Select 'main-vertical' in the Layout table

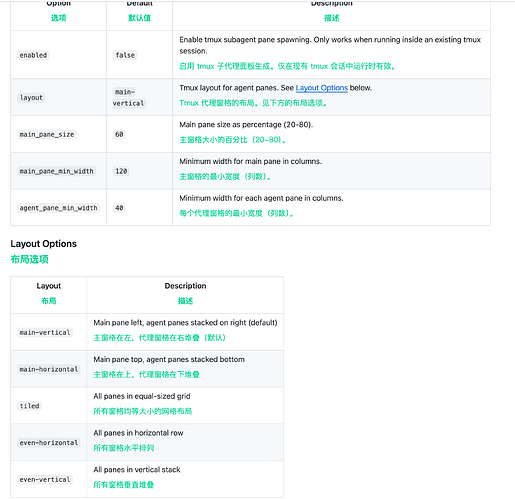click(45, 332)
